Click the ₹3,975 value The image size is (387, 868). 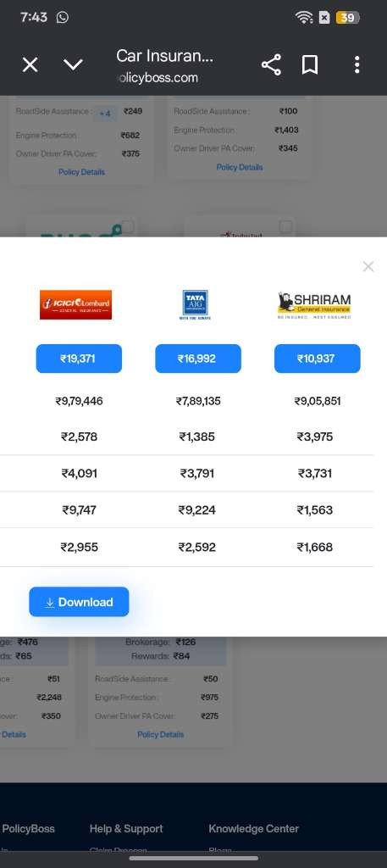pyautogui.click(x=315, y=437)
